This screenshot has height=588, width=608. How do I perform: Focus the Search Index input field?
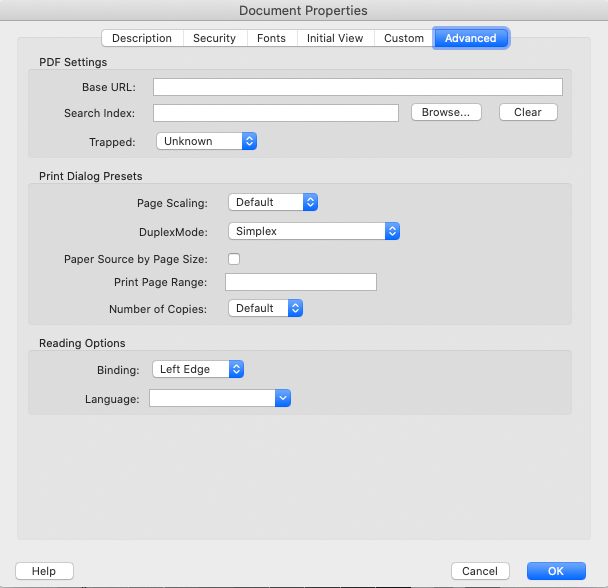[275, 113]
